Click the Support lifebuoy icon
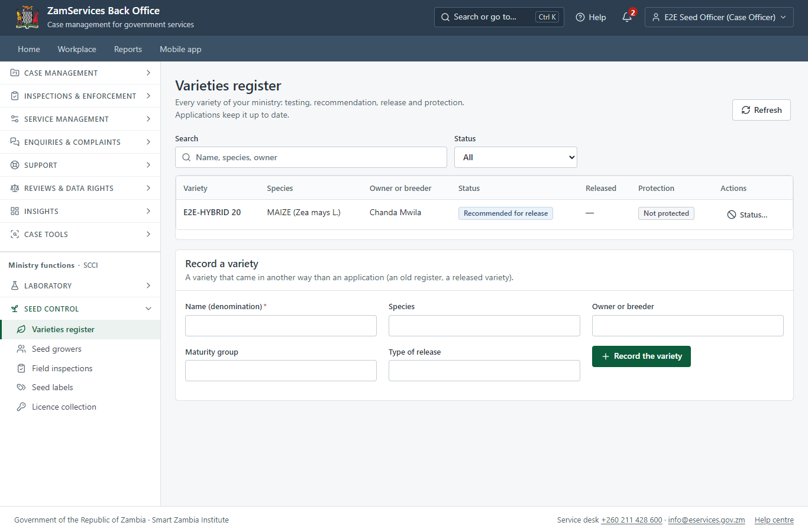 pos(15,165)
